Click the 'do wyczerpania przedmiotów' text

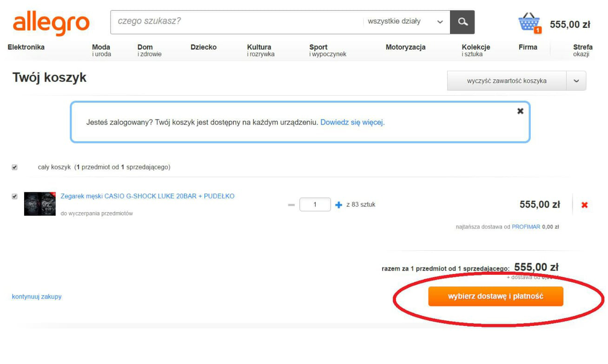97,214
